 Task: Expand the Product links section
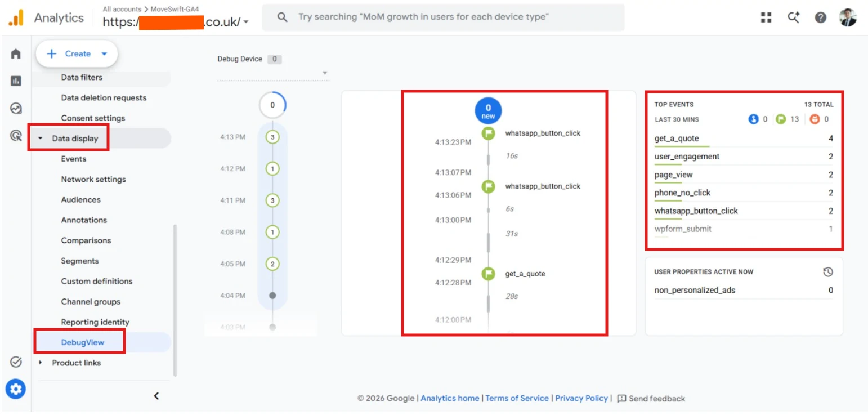(40, 363)
